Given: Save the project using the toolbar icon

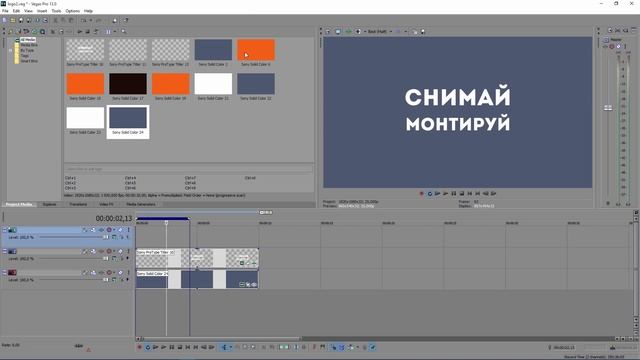Looking at the screenshot, I should [x=21, y=20].
